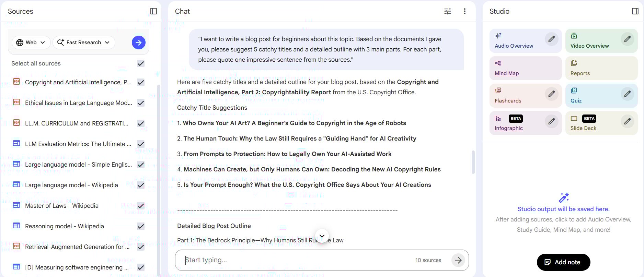This screenshot has height=277, width=644.
Task: Click title suggestion The Human Touch
Action: coord(300,138)
